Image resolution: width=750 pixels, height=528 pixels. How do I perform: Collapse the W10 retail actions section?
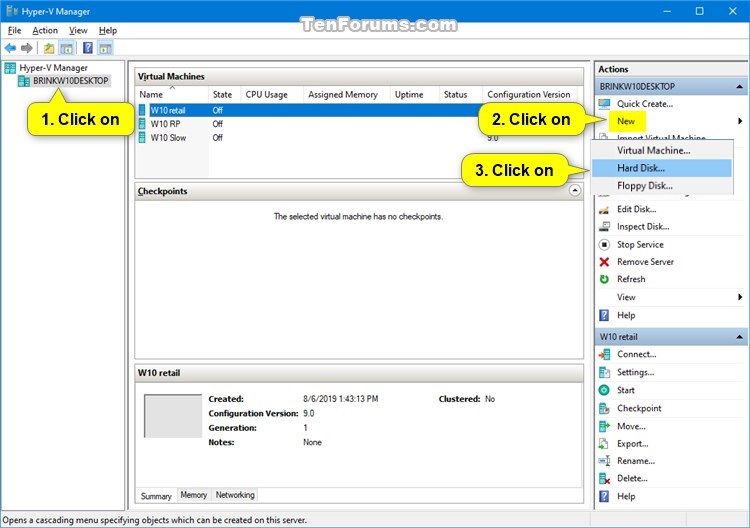coord(739,337)
